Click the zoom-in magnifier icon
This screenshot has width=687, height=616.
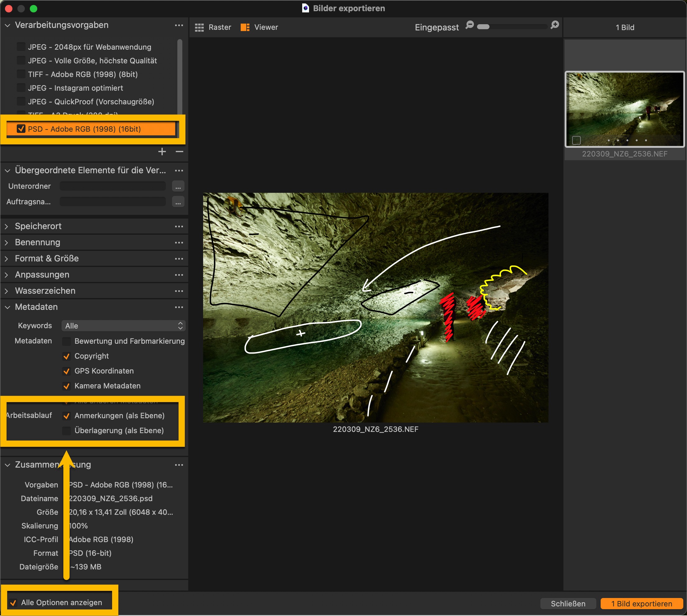555,25
